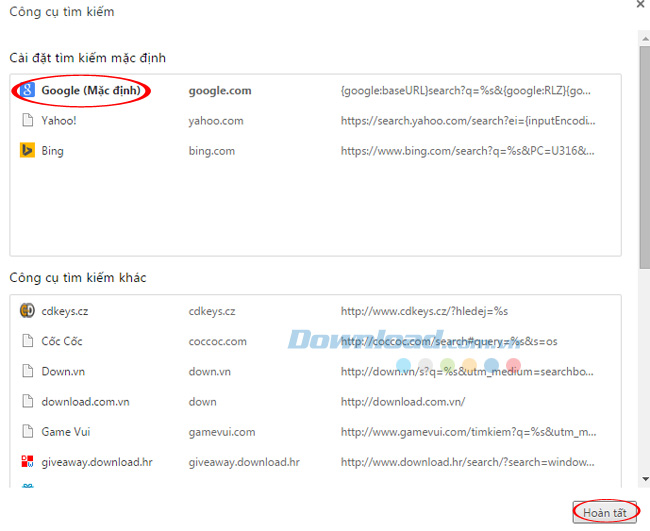Select the download.com.vn engine name
Screen dimensions: 650x531
85,402
